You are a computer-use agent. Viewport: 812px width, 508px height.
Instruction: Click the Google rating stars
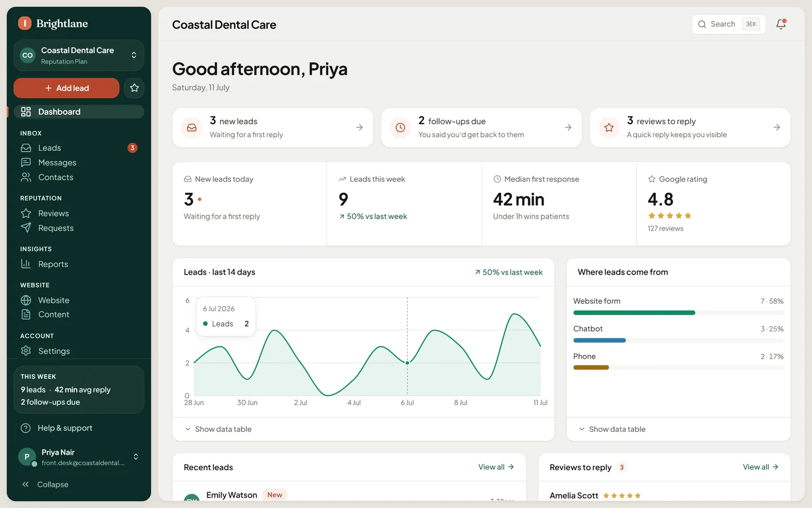click(x=669, y=215)
